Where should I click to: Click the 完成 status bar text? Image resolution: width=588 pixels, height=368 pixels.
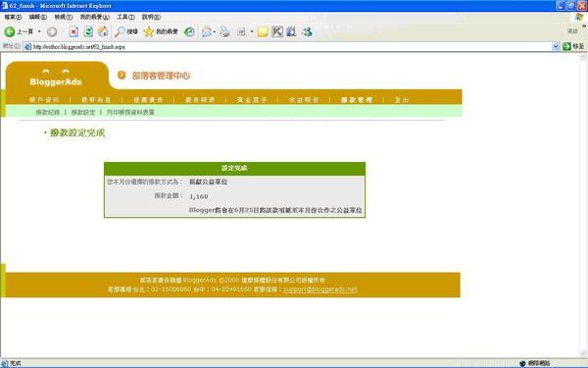15,363
